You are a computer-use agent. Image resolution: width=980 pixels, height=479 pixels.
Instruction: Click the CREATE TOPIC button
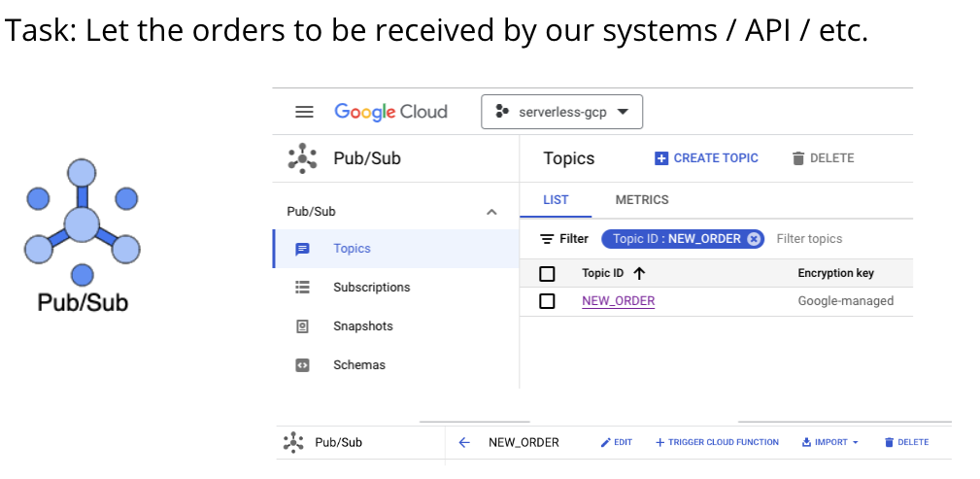coord(706,158)
